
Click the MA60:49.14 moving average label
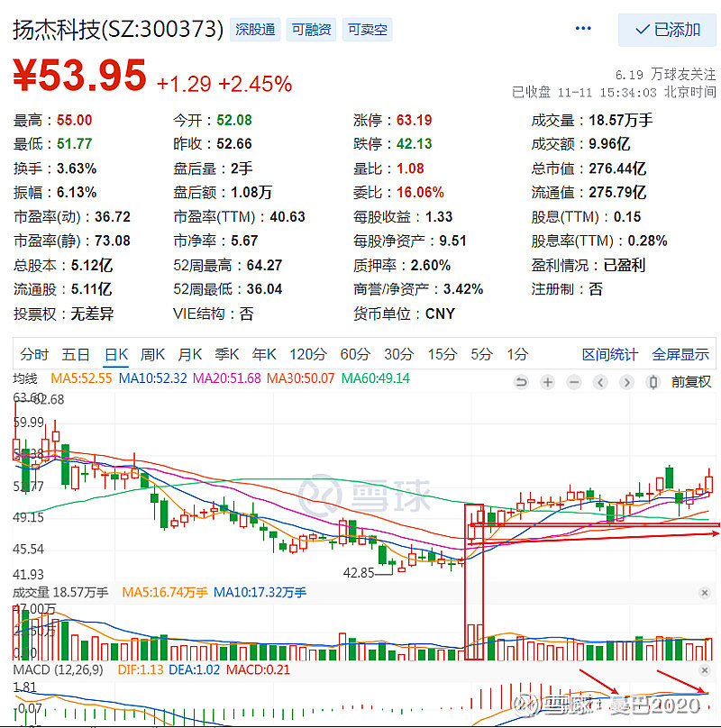[x=375, y=378]
